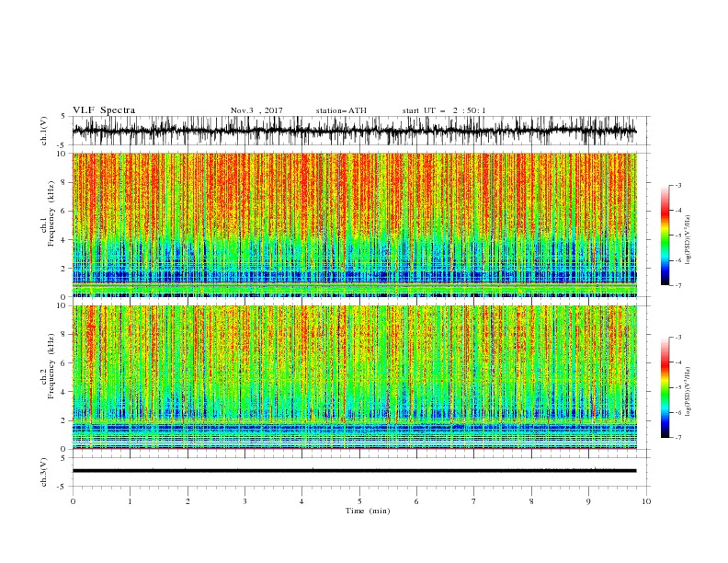
Task: Click the 'ch.3(V)' waveform axis label
Action: pos(44,472)
